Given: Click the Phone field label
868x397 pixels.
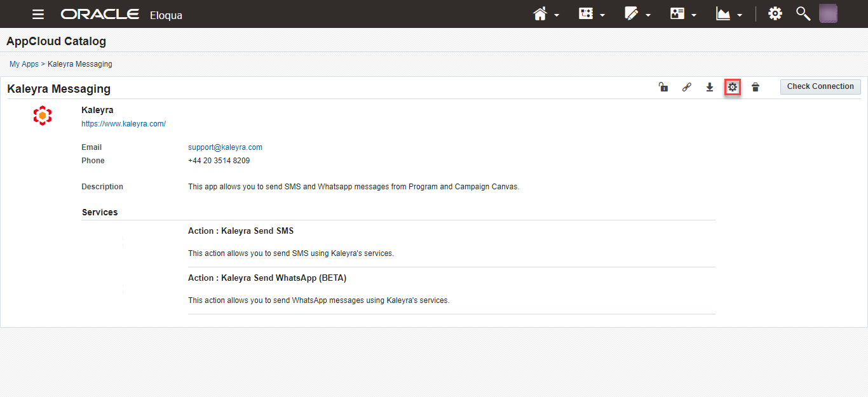Looking at the screenshot, I should click(x=93, y=161).
